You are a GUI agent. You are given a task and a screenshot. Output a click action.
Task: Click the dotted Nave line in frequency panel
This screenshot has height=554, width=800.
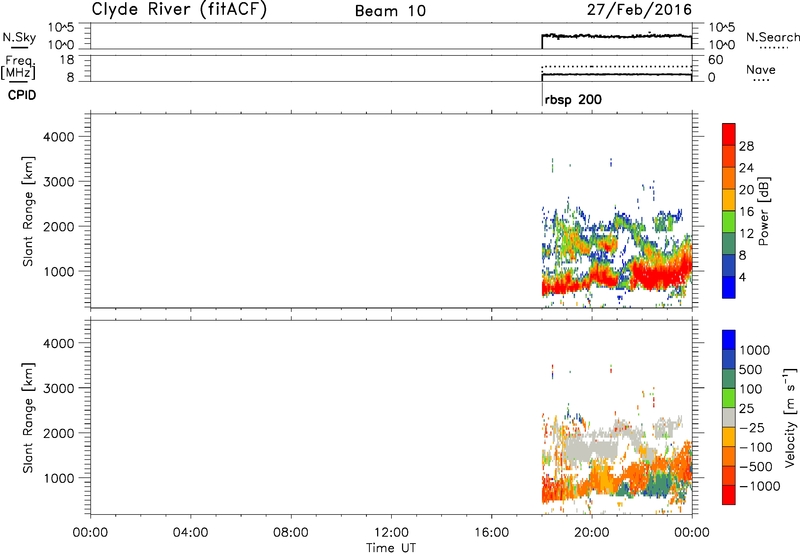(x=616, y=66)
